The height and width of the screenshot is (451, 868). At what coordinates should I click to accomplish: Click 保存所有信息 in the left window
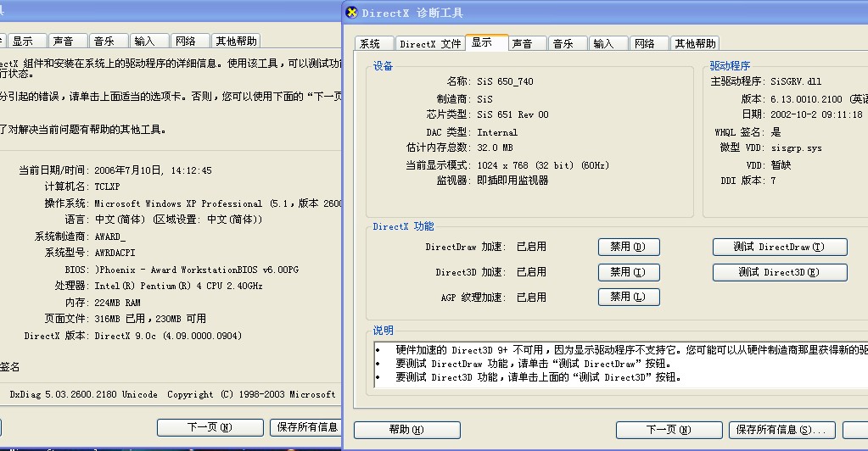306,427
